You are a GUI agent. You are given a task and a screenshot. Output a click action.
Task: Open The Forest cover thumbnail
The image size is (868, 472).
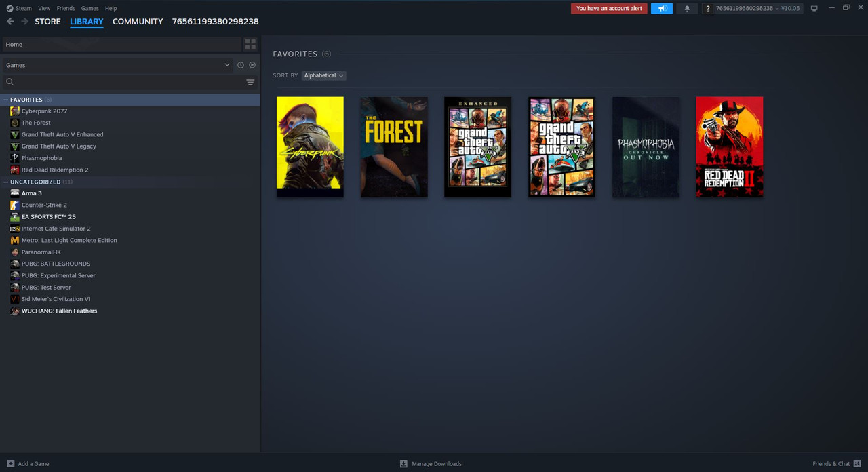(x=394, y=147)
